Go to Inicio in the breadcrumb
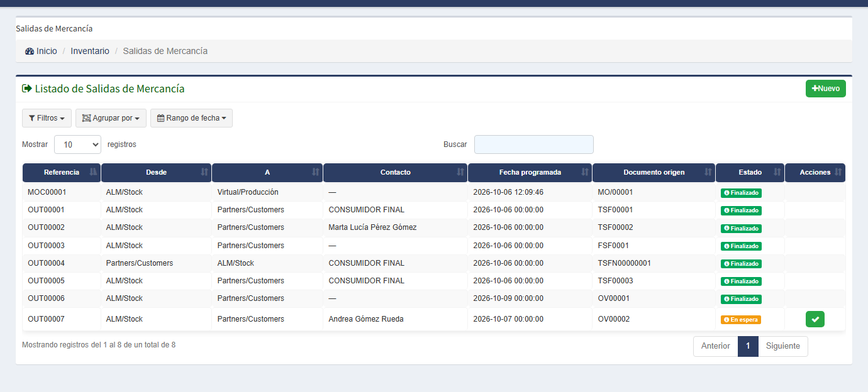 pyautogui.click(x=47, y=51)
